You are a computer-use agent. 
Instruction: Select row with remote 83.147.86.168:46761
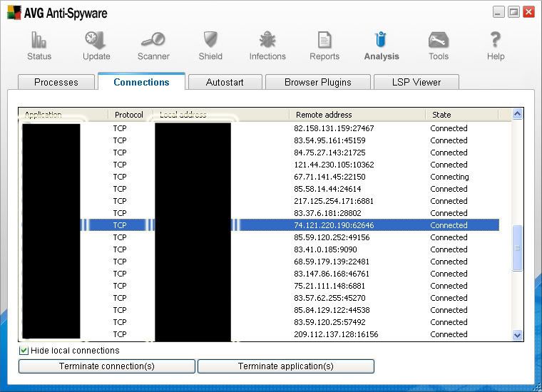coord(260,274)
